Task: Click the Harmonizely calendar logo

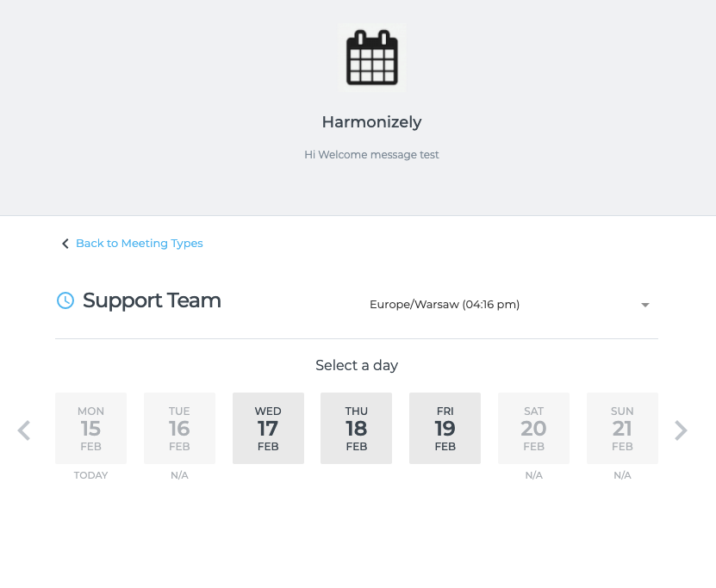Action: (x=371, y=58)
